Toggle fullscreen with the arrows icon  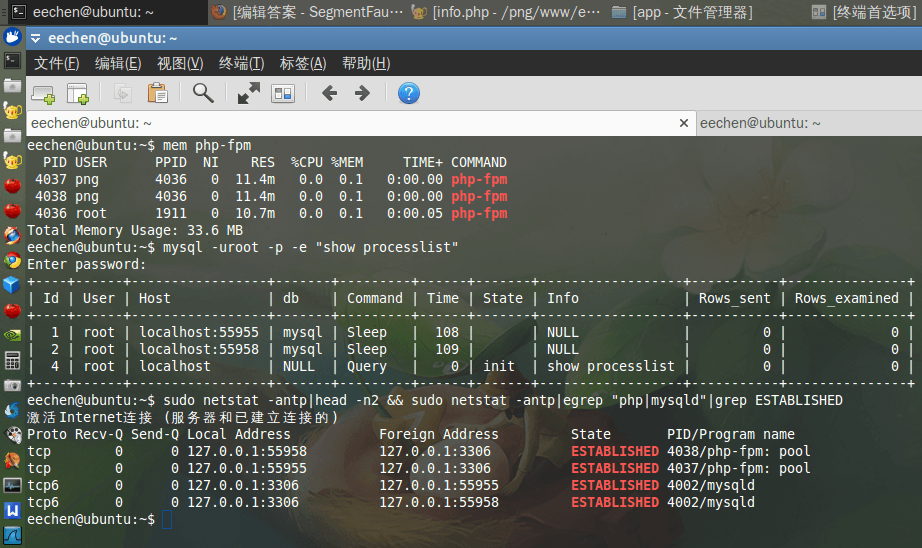(x=248, y=93)
